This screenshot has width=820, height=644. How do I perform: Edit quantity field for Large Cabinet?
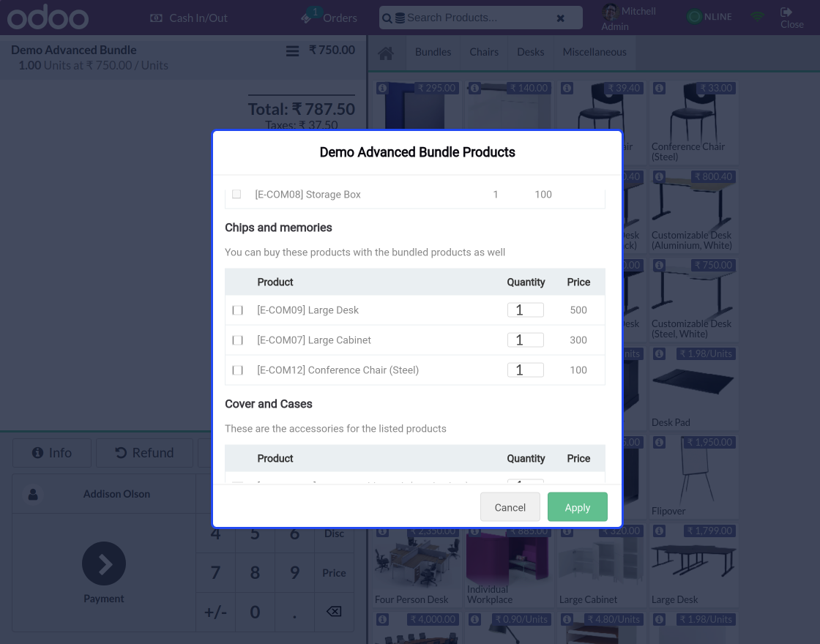[525, 340]
